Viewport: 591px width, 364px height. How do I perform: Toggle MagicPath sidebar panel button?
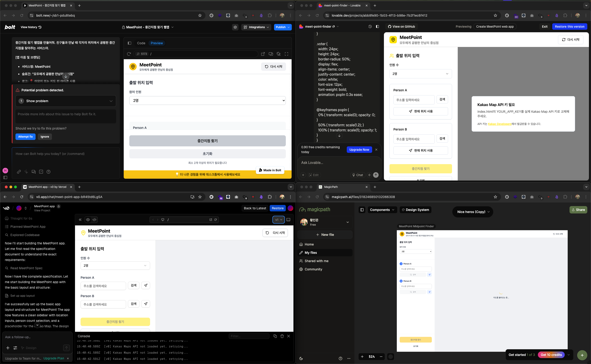(362, 210)
